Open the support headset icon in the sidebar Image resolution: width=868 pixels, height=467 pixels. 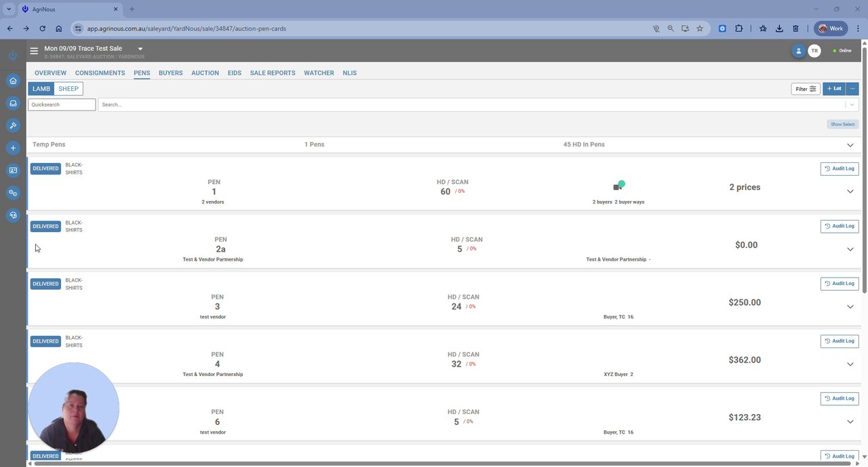(x=13, y=215)
